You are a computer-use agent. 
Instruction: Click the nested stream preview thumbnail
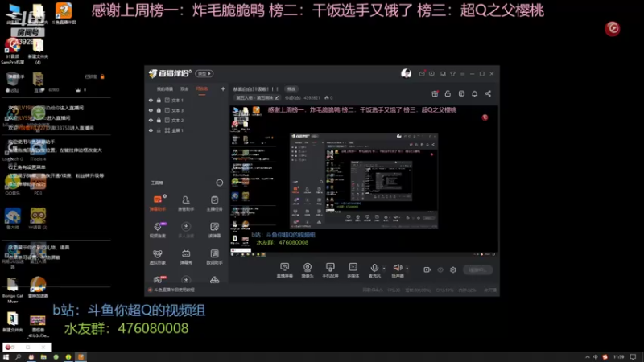[364, 181]
